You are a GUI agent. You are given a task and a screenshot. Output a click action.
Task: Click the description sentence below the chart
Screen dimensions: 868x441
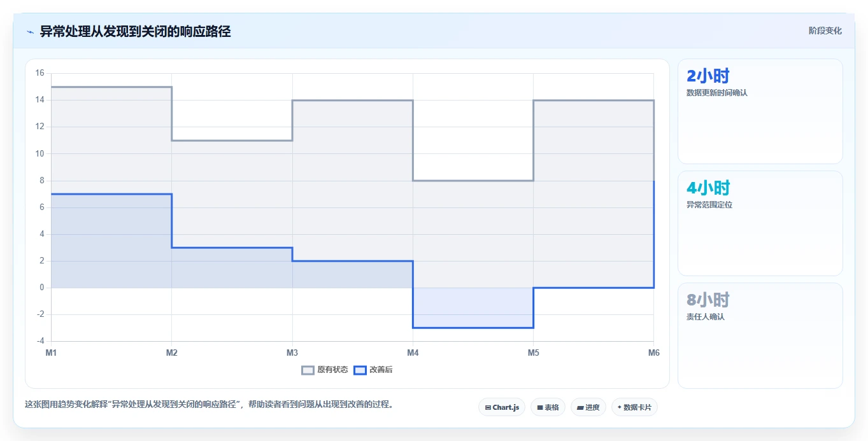pyautogui.click(x=210, y=404)
